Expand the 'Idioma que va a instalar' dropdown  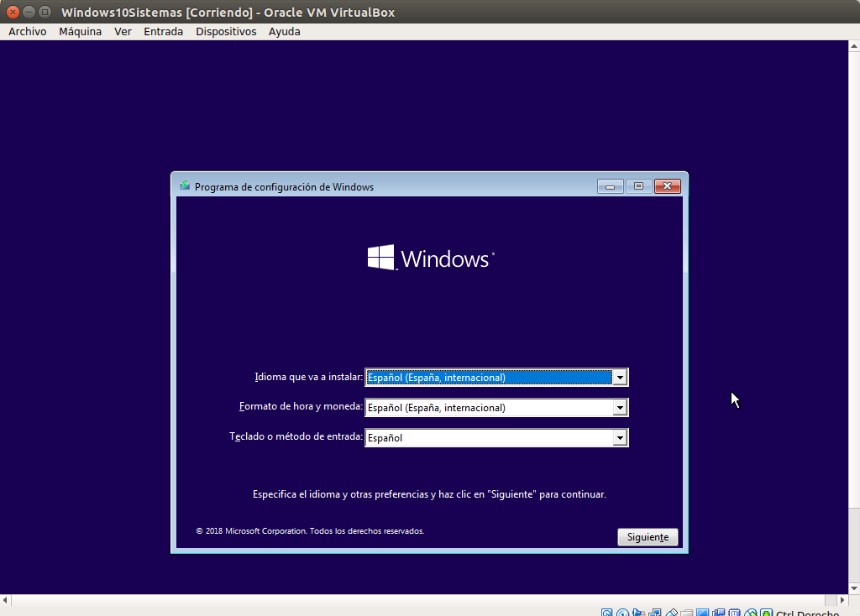[620, 377]
